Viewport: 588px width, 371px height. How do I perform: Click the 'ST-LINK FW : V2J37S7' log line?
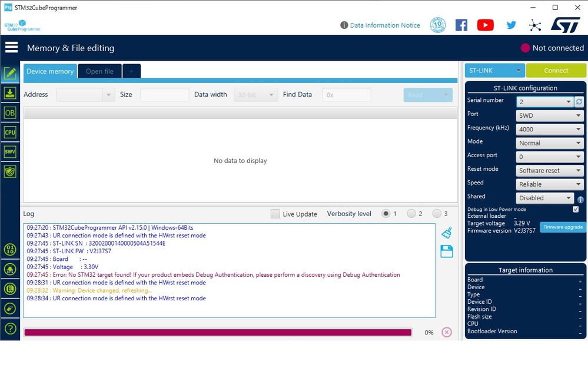click(x=69, y=251)
